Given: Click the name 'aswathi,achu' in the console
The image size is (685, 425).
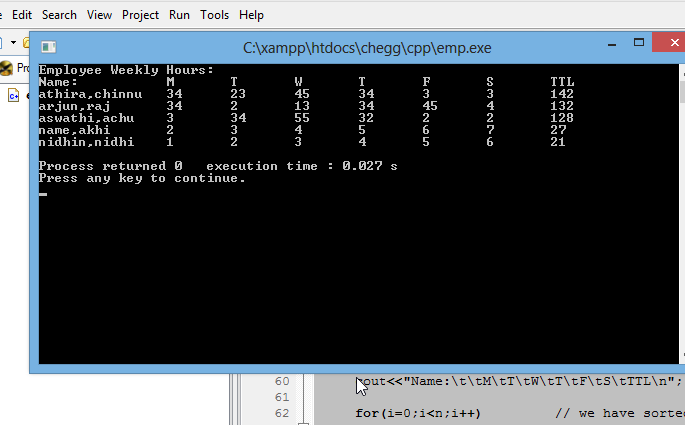Looking at the screenshot, I should 86,118.
